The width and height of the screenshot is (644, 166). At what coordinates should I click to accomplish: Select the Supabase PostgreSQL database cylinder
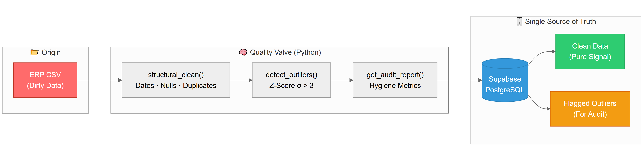tap(505, 80)
